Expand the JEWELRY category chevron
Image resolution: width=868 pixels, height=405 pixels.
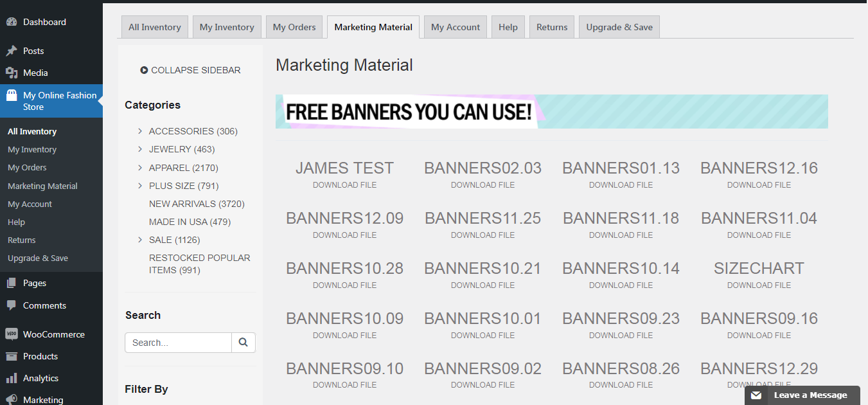click(140, 149)
